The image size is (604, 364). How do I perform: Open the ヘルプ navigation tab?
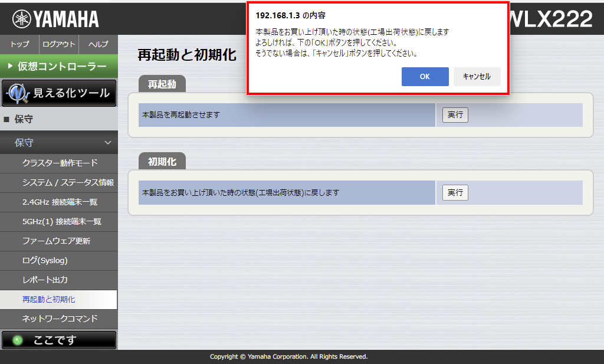98,44
